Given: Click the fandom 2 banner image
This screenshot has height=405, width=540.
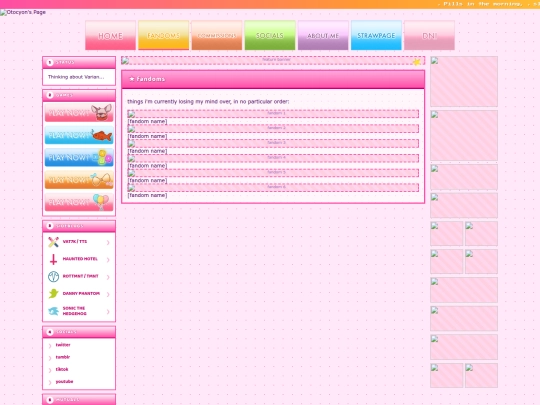Looking at the screenshot, I should (273, 128).
